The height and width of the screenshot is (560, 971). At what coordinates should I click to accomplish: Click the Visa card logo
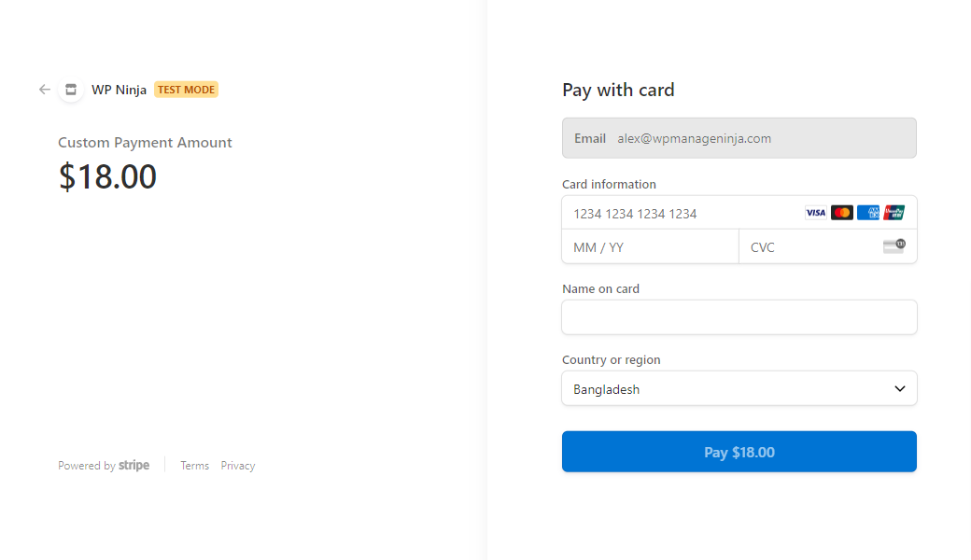tap(816, 213)
